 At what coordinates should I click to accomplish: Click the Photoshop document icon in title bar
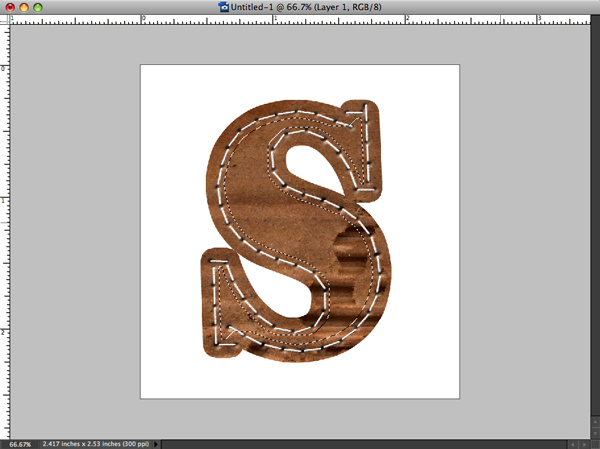222,7
